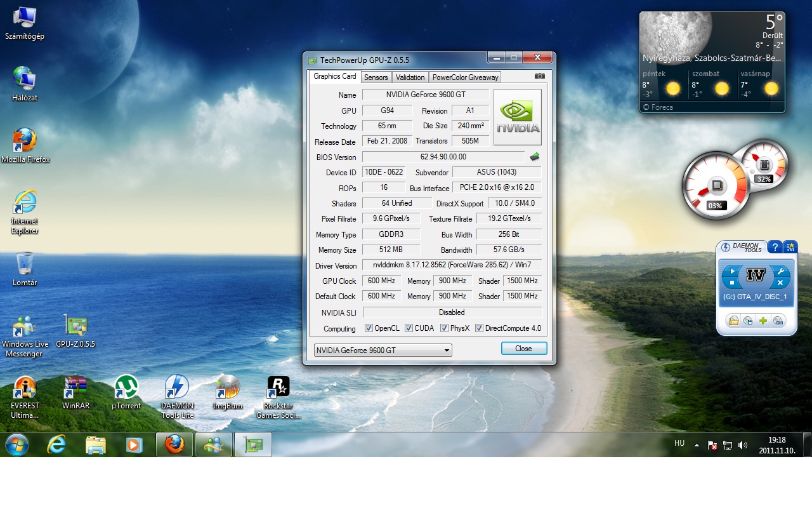Click the taskbar clock showing 19:18
812x508 pixels.
tap(776, 439)
